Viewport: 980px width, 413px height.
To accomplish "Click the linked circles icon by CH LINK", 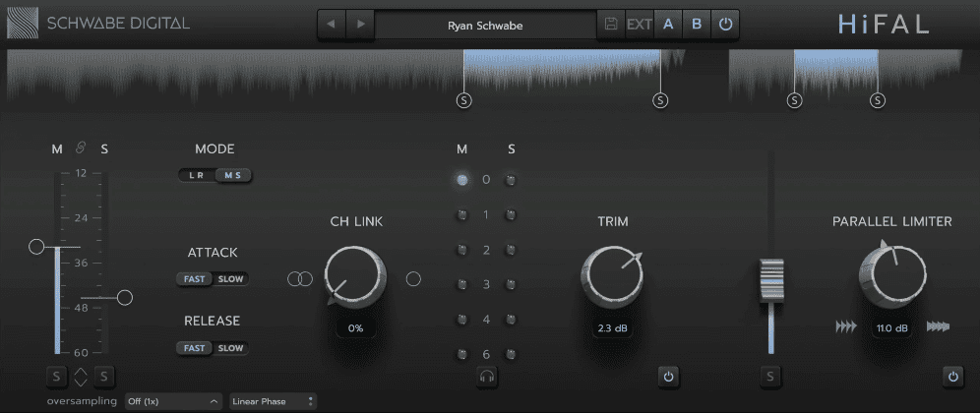I will point(300,278).
